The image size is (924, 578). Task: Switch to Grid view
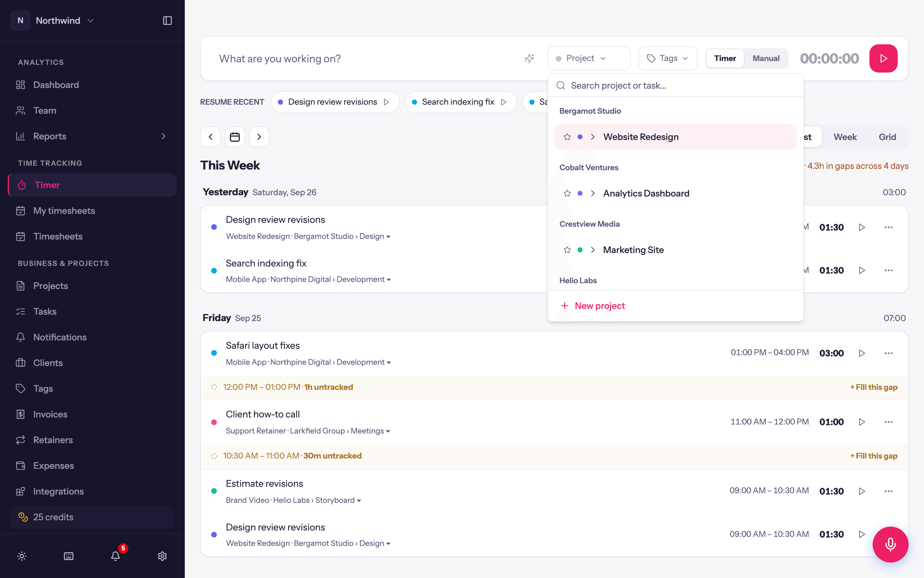pyautogui.click(x=887, y=137)
